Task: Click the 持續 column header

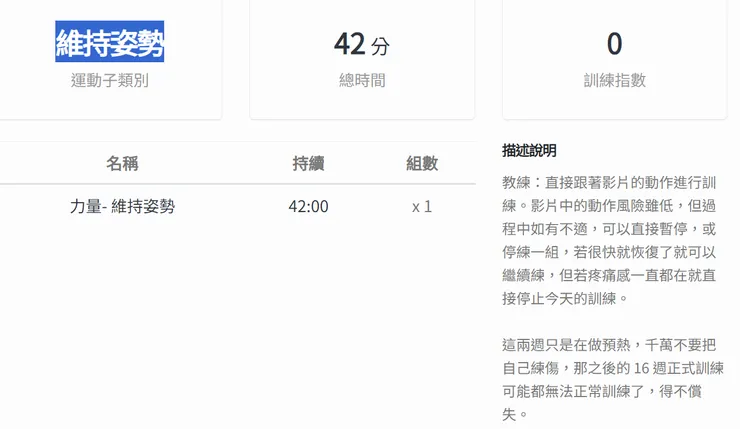Action: click(308, 163)
